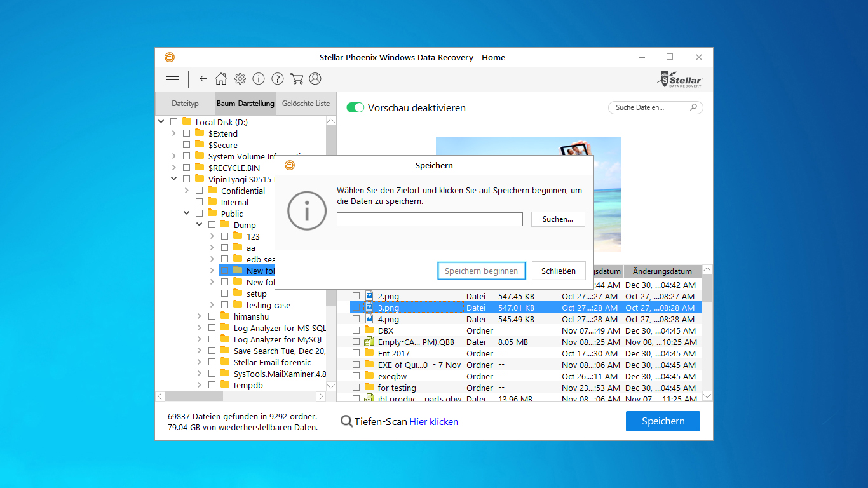Check the Public folder checkbox

(x=199, y=213)
